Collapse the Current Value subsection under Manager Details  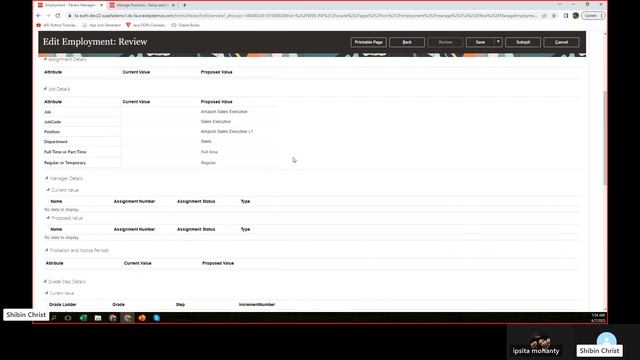pyautogui.click(x=48, y=190)
